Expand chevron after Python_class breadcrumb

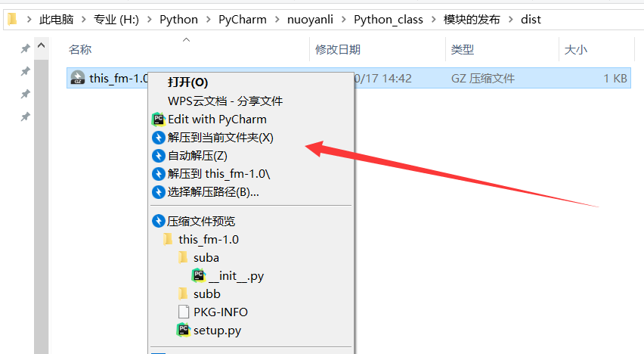(434, 20)
